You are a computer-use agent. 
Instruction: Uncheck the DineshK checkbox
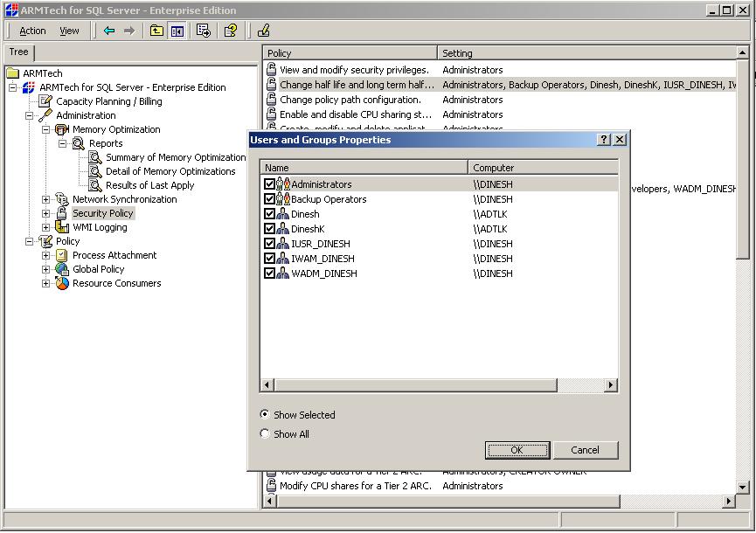pos(269,229)
